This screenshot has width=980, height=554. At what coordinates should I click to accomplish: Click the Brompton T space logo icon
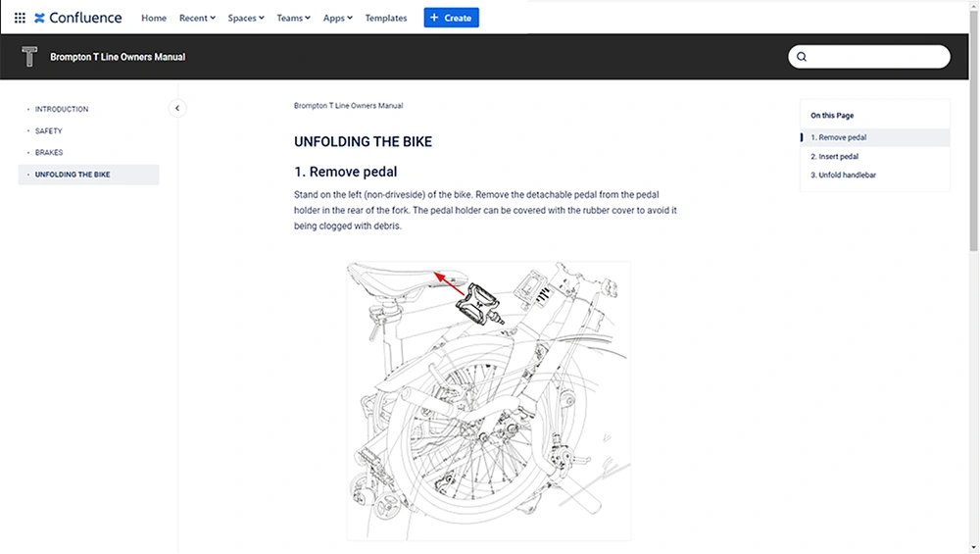point(29,57)
